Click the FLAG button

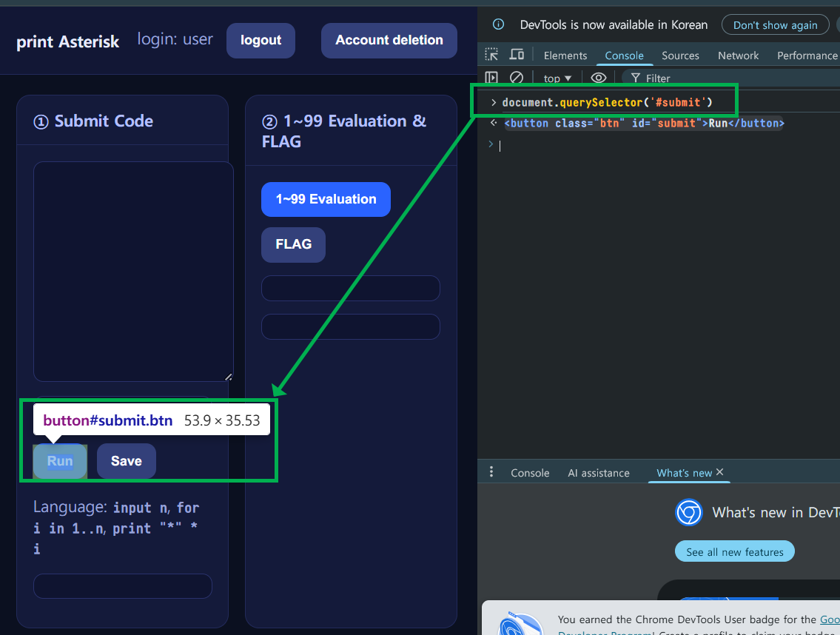294,244
